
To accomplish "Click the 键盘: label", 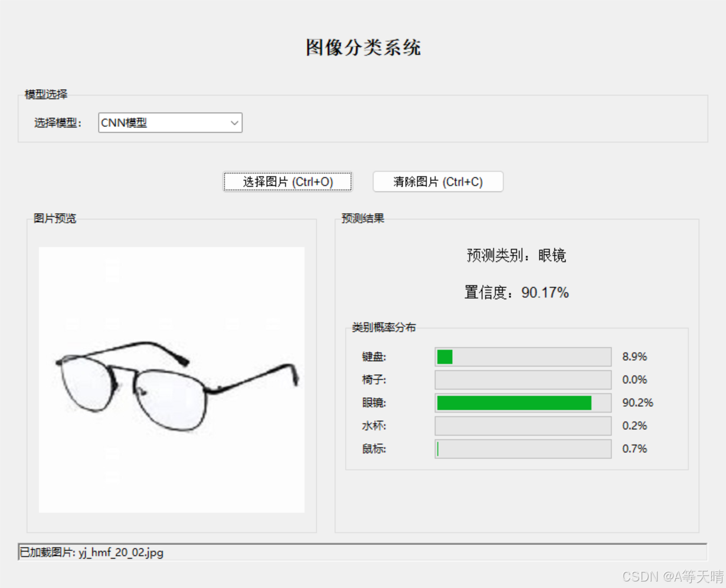I will (374, 357).
